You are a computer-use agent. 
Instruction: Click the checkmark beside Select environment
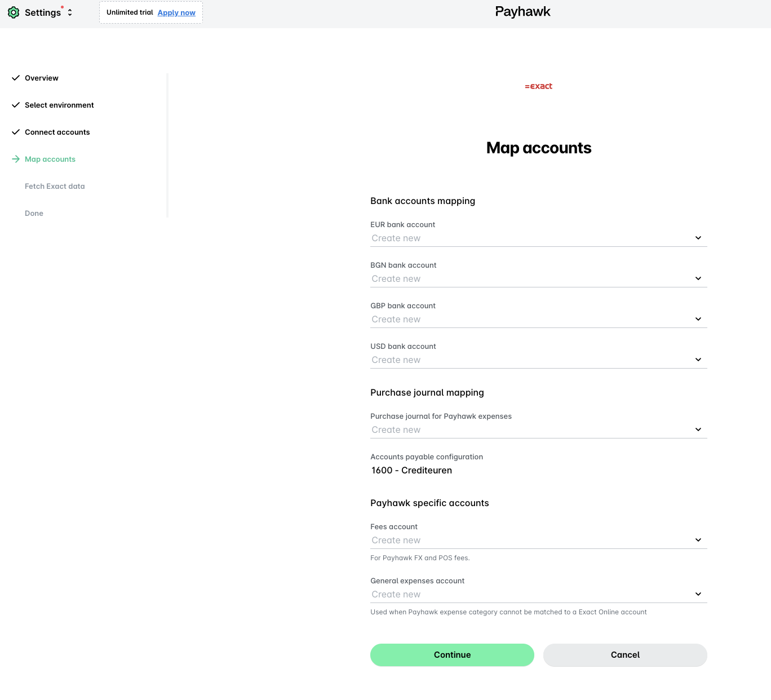tap(16, 105)
